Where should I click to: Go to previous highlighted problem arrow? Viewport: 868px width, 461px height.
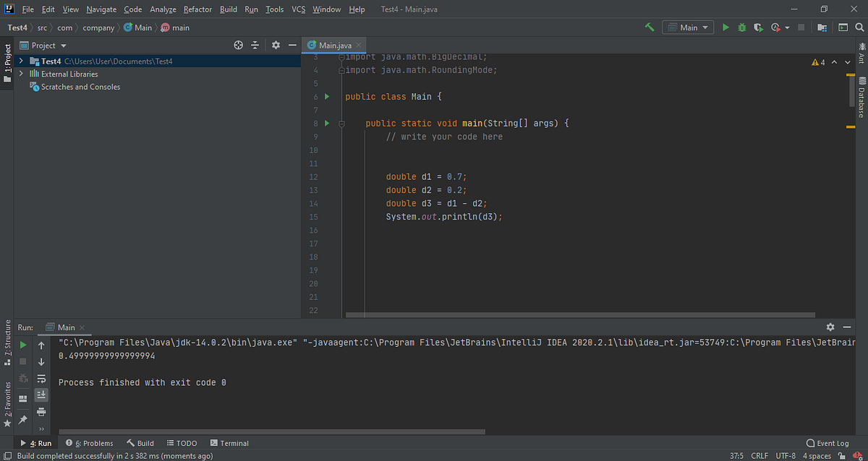[x=835, y=62]
